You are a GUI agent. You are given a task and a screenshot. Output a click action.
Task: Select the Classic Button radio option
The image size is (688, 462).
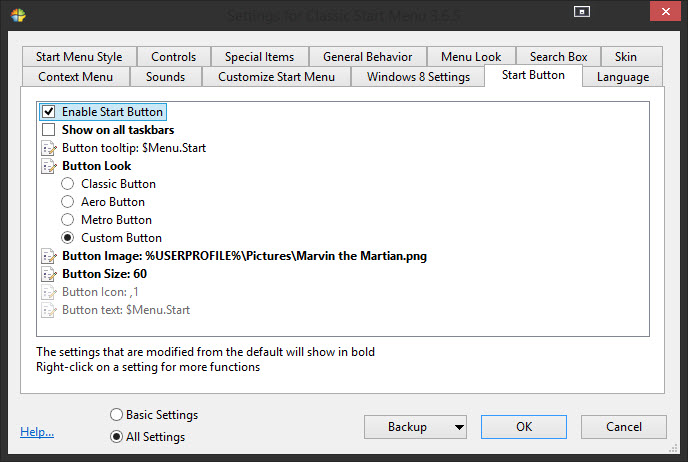[68, 184]
